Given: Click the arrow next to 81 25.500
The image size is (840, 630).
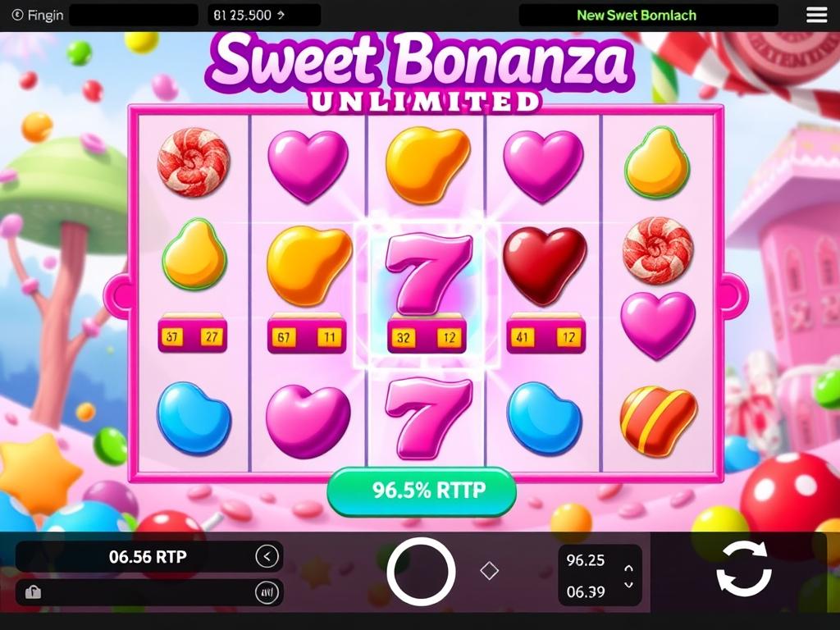Looking at the screenshot, I should (281, 15).
